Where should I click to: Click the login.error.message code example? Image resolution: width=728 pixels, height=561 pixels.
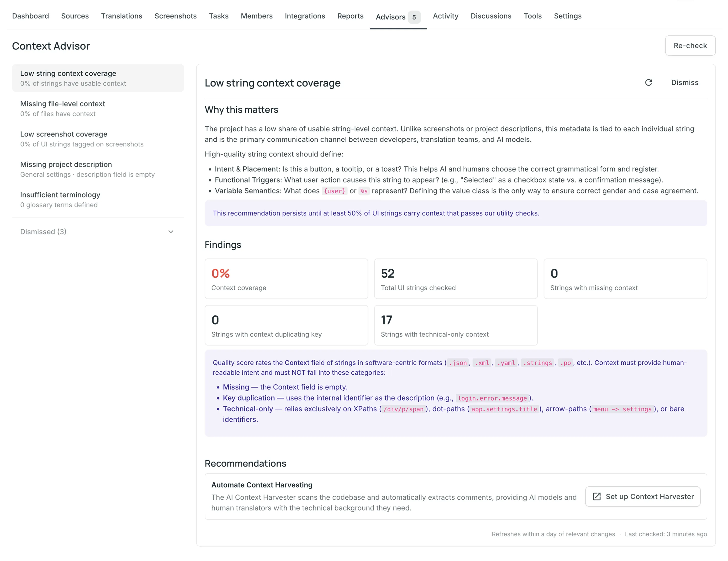click(x=492, y=398)
